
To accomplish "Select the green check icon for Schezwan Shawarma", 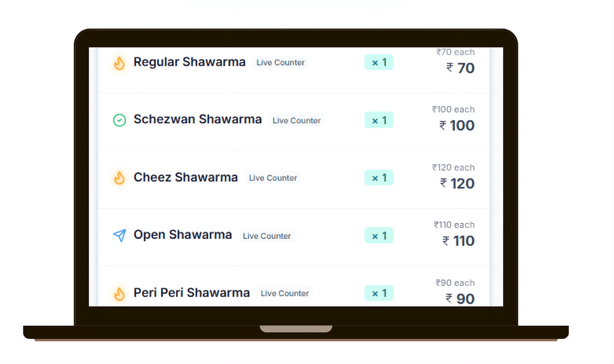I will click(x=119, y=120).
